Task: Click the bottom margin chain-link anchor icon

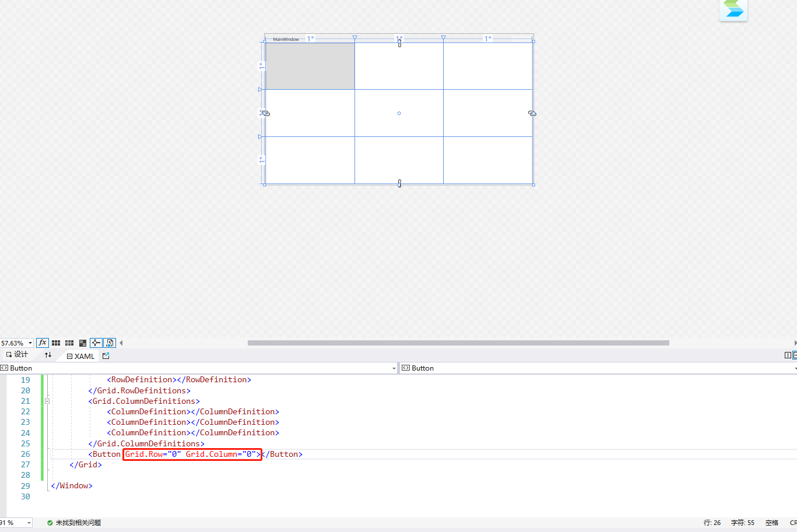Action: click(x=399, y=184)
